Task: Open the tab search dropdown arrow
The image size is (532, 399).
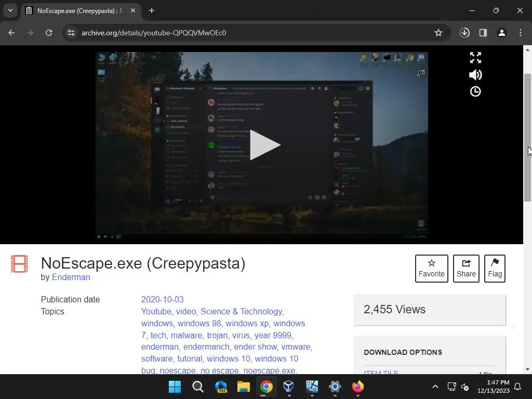Action: [10, 10]
